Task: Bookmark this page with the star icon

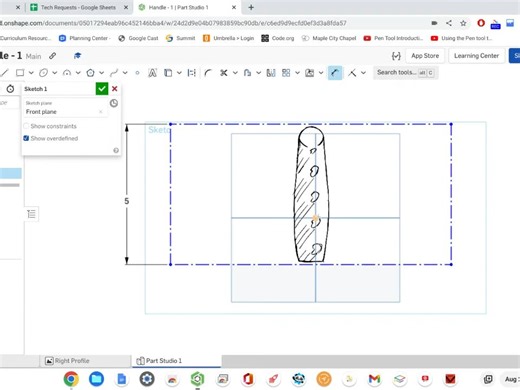Action: click(x=463, y=23)
